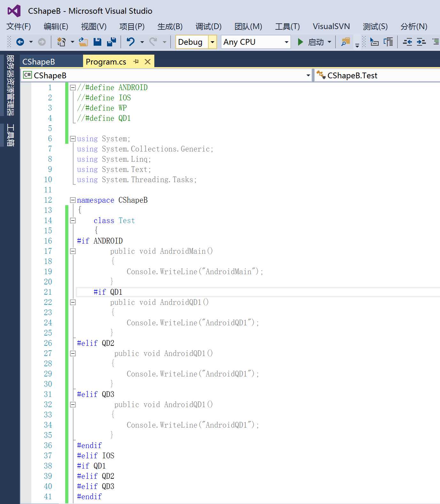This screenshot has width=440, height=504.
Task: Click 'using System.Linq;' on line 8
Action: pyautogui.click(x=114, y=159)
